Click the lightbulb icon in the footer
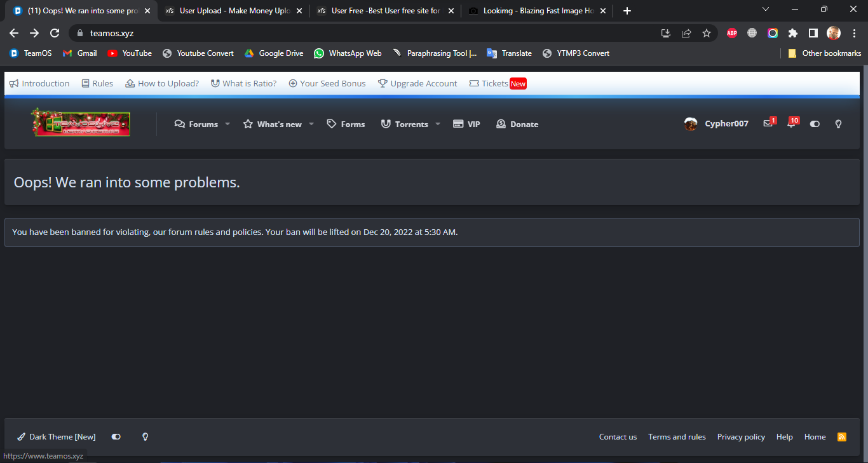 pyautogui.click(x=145, y=437)
